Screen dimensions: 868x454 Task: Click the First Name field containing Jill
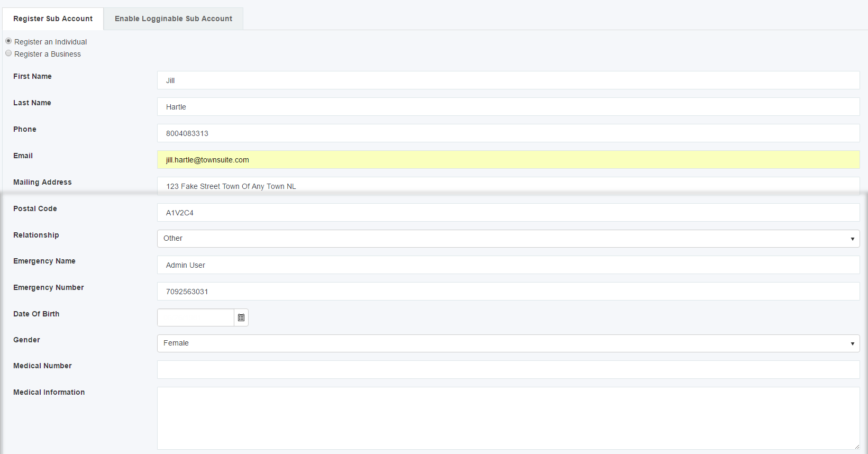pyautogui.click(x=508, y=80)
